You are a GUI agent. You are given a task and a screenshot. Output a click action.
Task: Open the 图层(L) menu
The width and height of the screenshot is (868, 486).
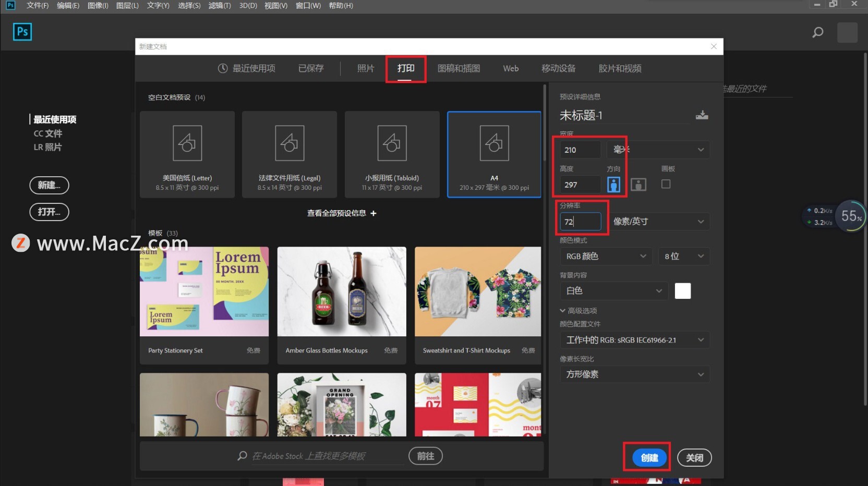[127, 5]
